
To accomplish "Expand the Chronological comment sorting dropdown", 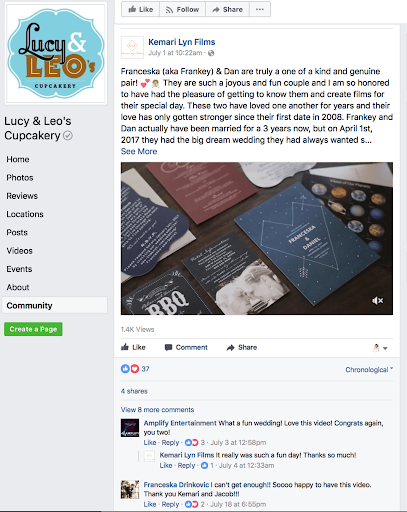I will 369,370.
